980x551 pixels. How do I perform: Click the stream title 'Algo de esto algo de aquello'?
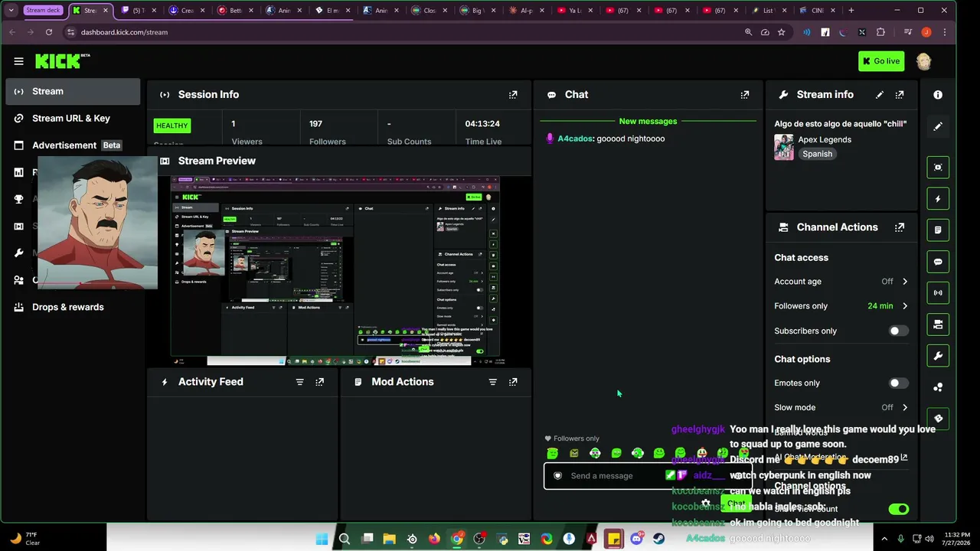coord(840,124)
